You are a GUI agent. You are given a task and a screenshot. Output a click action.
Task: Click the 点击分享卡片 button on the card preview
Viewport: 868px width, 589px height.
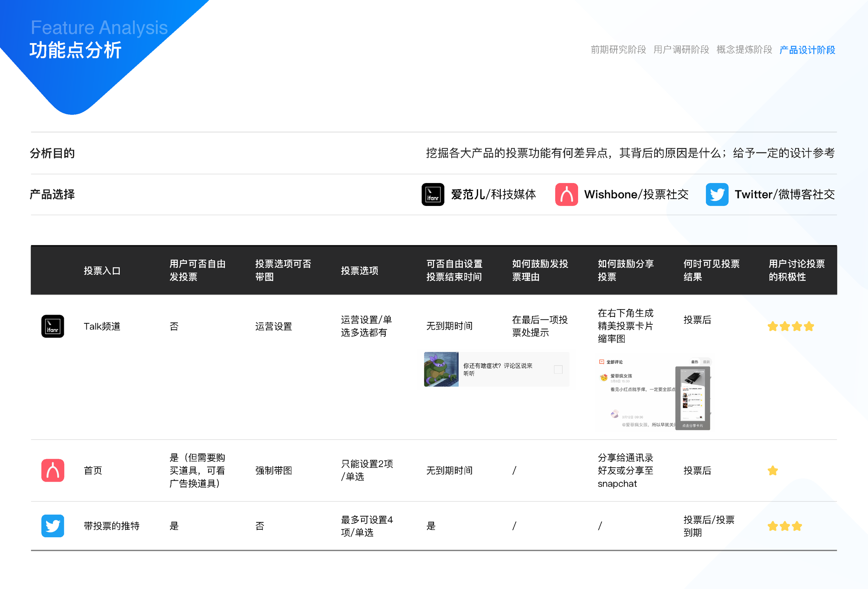(692, 426)
